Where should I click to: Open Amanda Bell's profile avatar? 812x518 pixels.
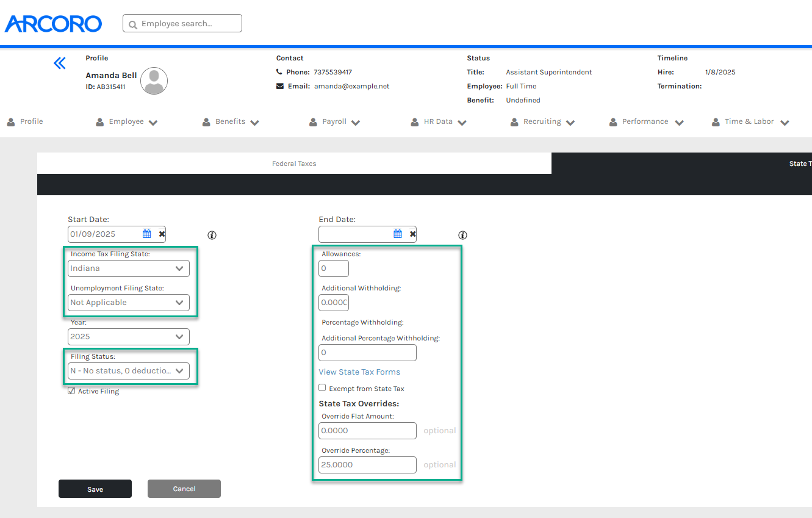pyautogui.click(x=154, y=81)
